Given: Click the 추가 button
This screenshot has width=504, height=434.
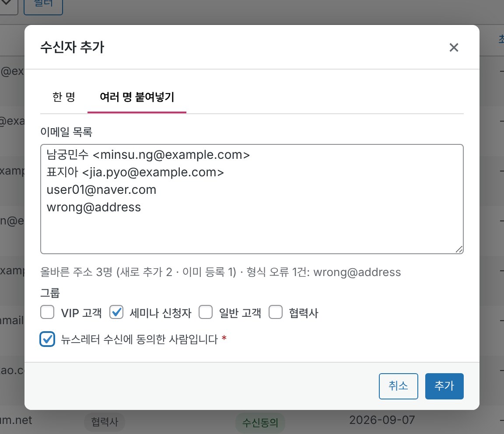Looking at the screenshot, I should tap(444, 386).
